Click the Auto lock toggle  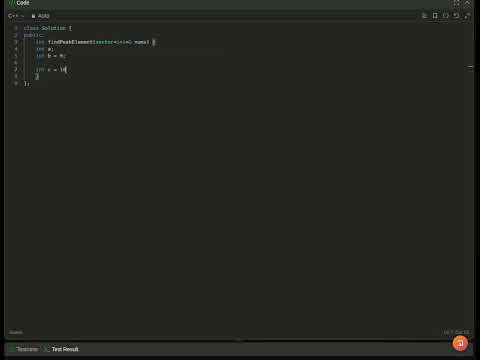(x=41, y=16)
